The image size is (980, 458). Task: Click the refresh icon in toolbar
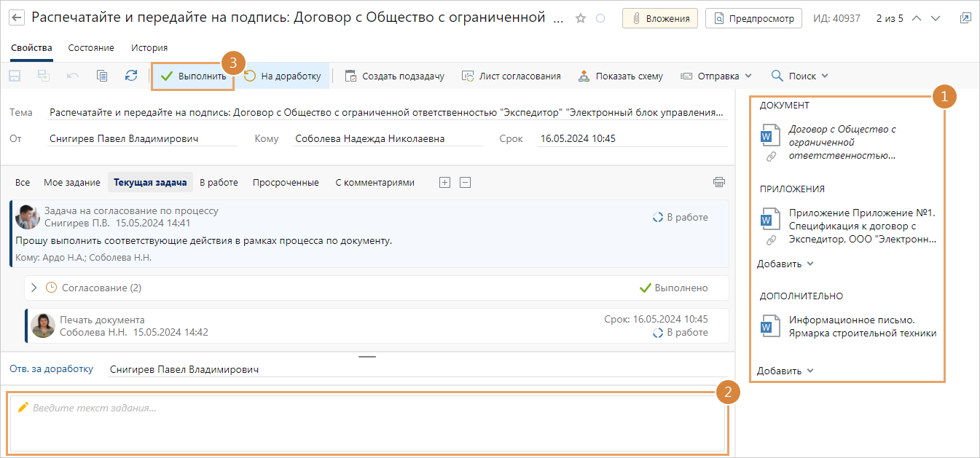pyautogui.click(x=131, y=76)
